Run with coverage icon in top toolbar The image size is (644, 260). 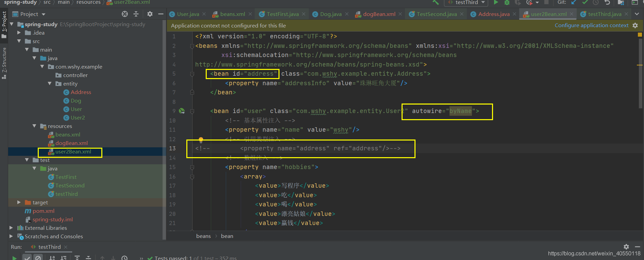click(518, 2)
